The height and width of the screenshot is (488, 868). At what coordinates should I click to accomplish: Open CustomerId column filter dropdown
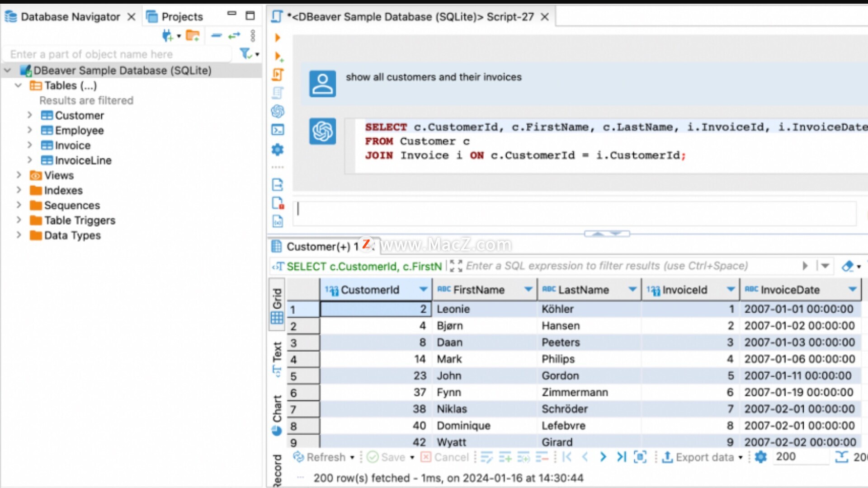(423, 290)
